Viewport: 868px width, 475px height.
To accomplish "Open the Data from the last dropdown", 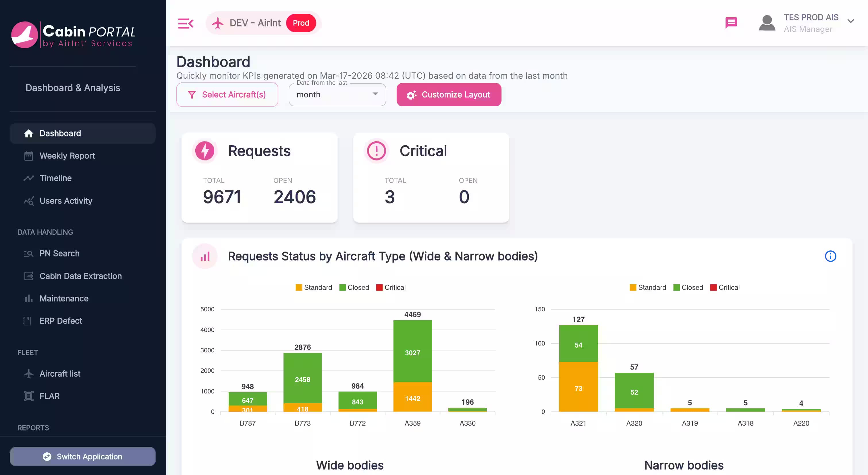I will click(x=337, y=95).
